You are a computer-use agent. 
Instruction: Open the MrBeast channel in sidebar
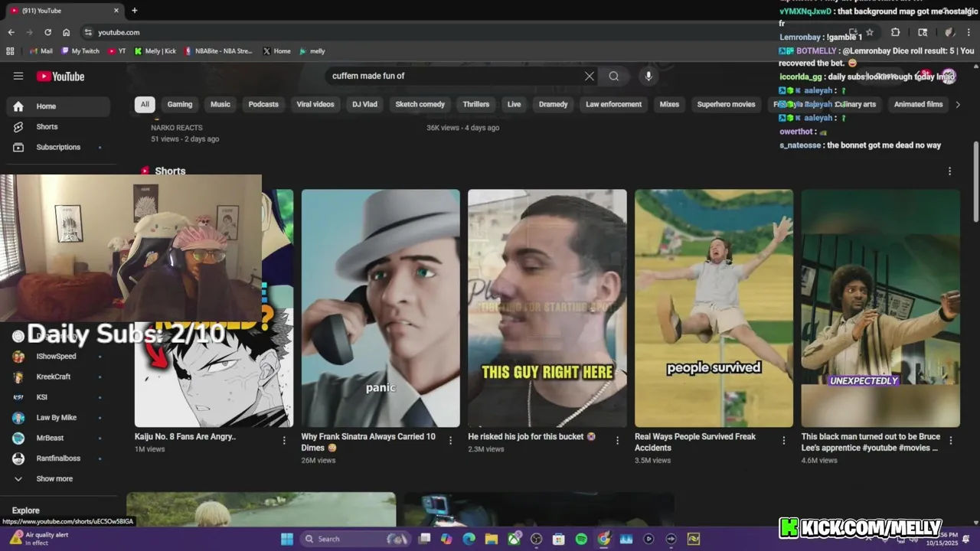point(58,438)
